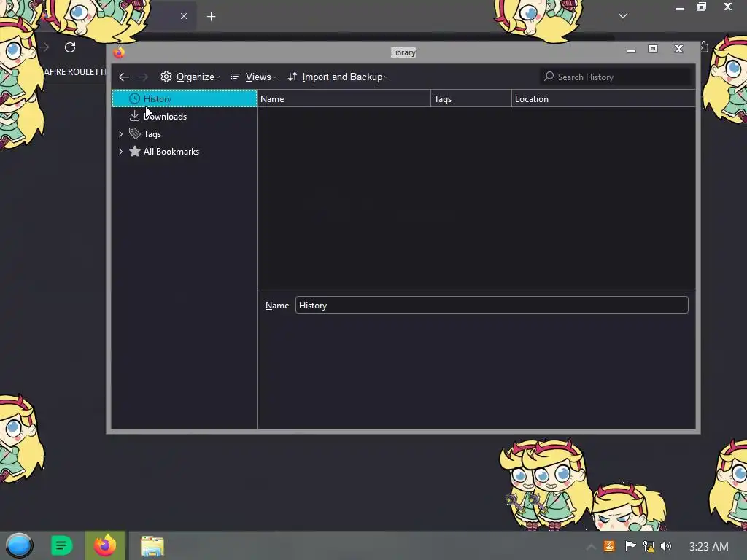Open Action Center flag icon

630,546
